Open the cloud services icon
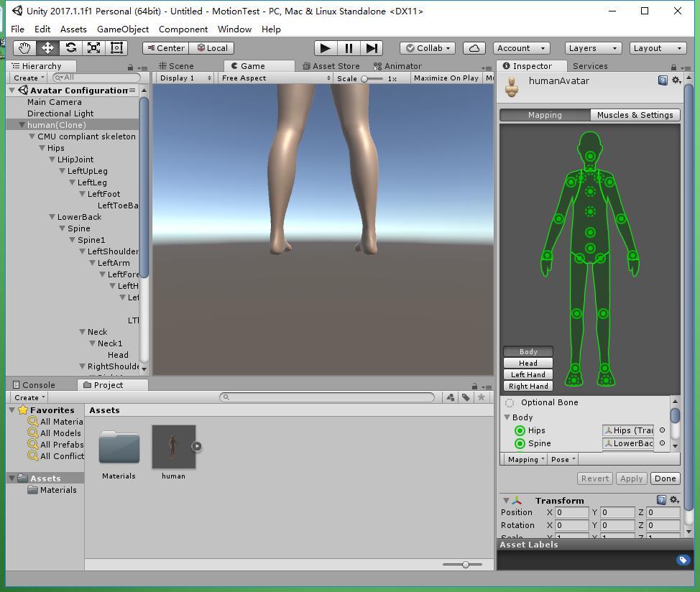 (474, 48)
